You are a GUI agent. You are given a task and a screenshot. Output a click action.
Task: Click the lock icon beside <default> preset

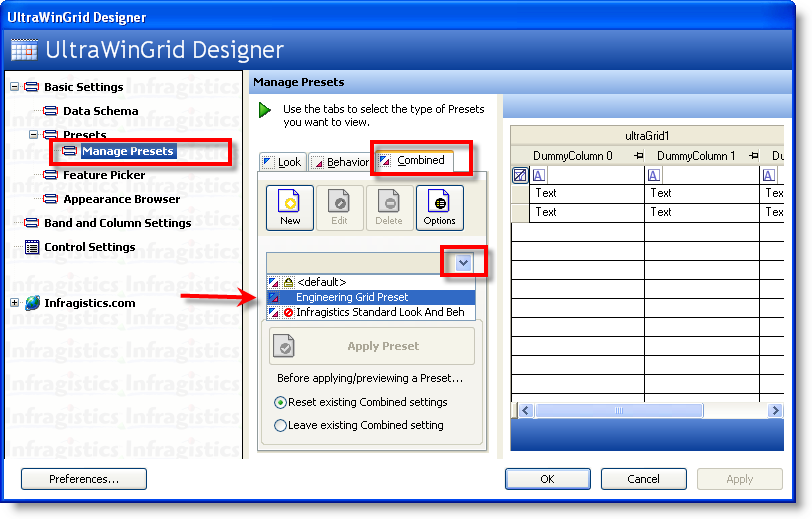pyautogui.click(x=288, y=282)
